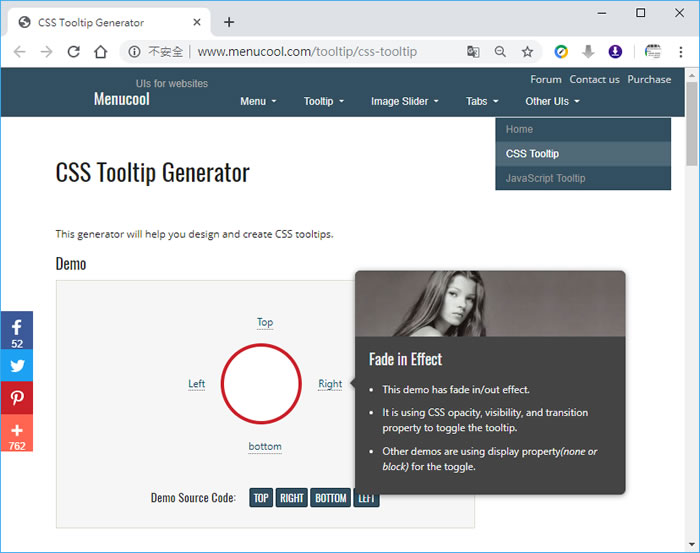Screen dimensions: 700x553
Task: Select Home in dropdown menu
Action: [583, 129]
